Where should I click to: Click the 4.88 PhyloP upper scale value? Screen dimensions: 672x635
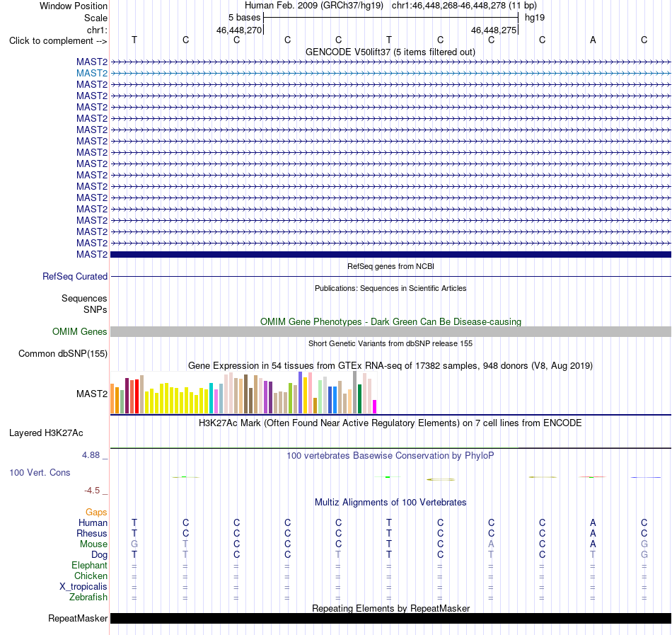(91, 455)
